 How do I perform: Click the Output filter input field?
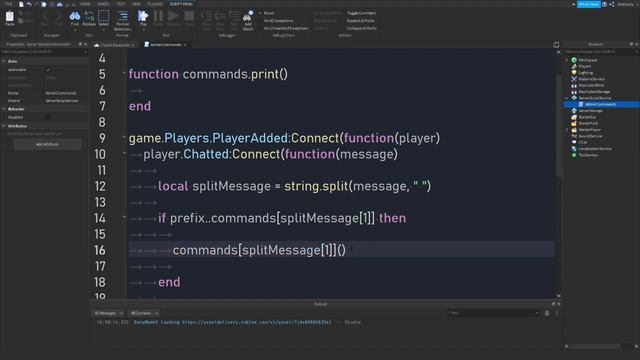click(493, 313)
